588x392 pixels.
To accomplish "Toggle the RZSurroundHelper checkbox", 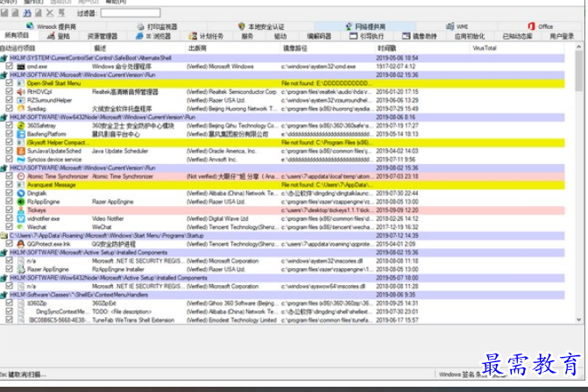I will click(x=10, y=100).
